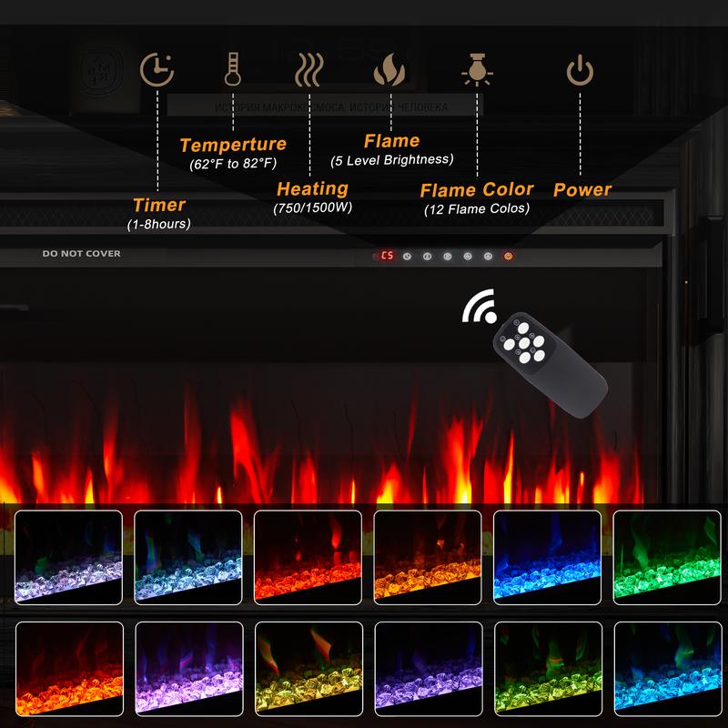
Task: Click the orange Timer label
Action: (x=159, y=205)
